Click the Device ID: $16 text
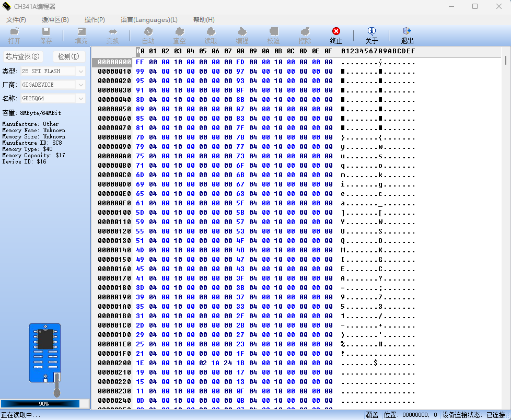Image resolution: width=511 pixels, height=420 pixels. click(24, 161)
